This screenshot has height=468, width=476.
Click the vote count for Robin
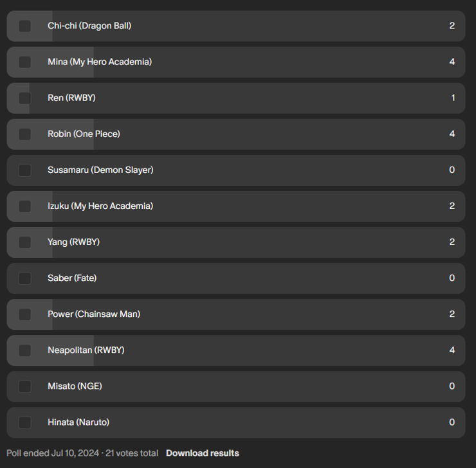click(452, 134)
